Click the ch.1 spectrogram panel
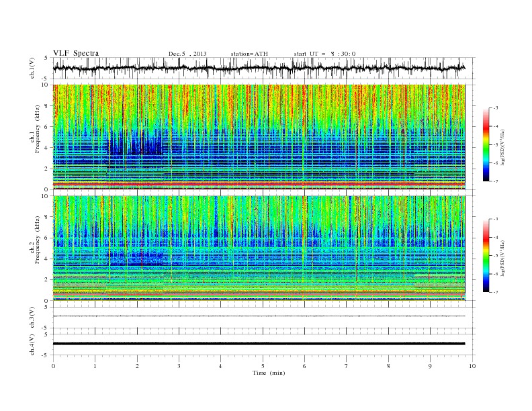This screenshot has width=532, height=411. 259,137
